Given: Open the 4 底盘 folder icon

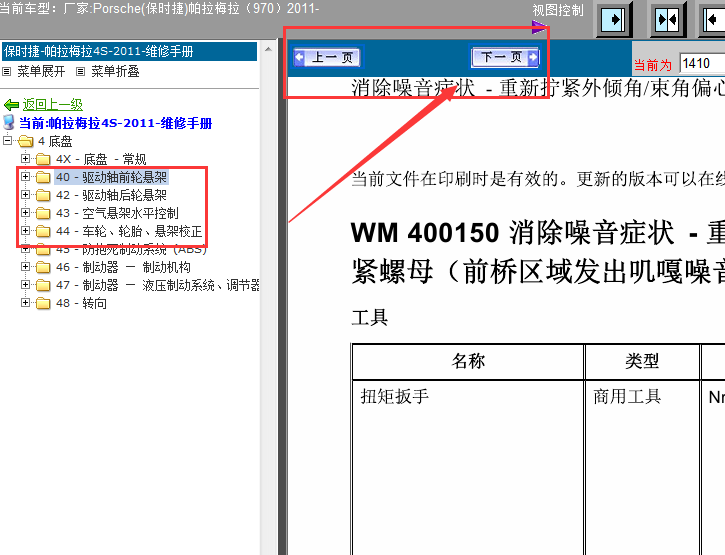Looking at the screenshot, I should [26, 141].
